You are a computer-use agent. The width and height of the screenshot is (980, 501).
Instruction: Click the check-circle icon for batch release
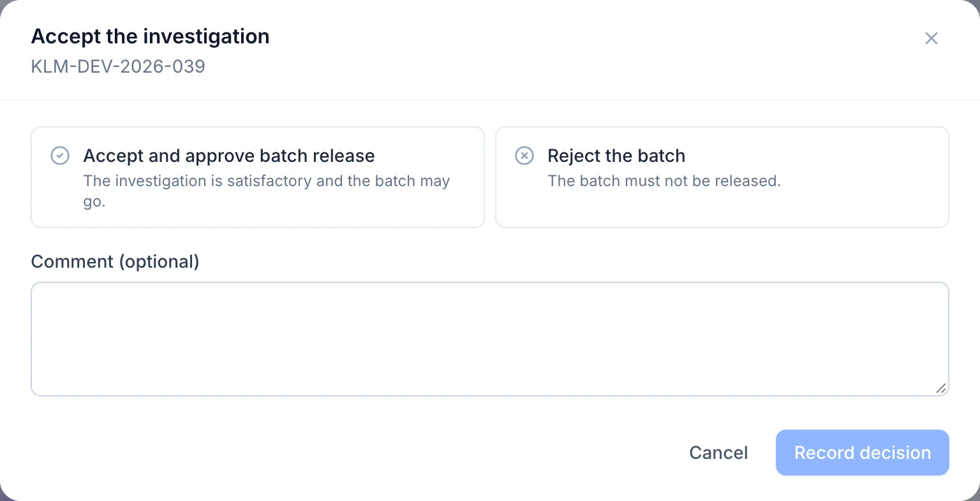point(60,156)
